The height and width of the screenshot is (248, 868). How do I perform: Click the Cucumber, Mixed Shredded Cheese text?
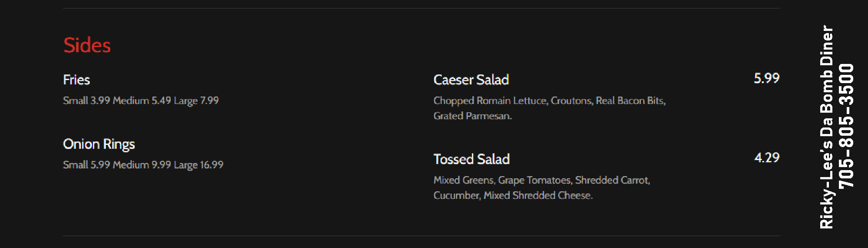(x=513, y=195)
